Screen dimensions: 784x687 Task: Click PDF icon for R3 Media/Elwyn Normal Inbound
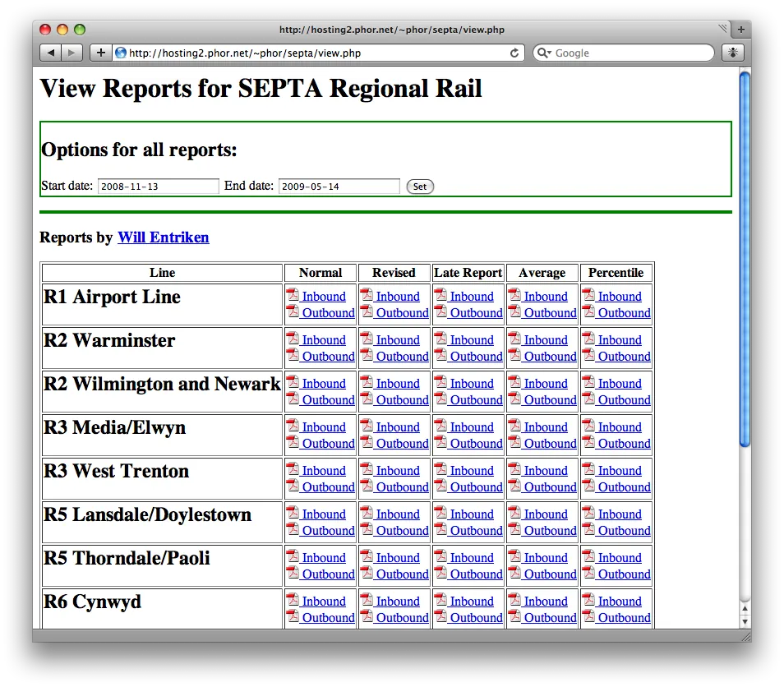point(293,426)
